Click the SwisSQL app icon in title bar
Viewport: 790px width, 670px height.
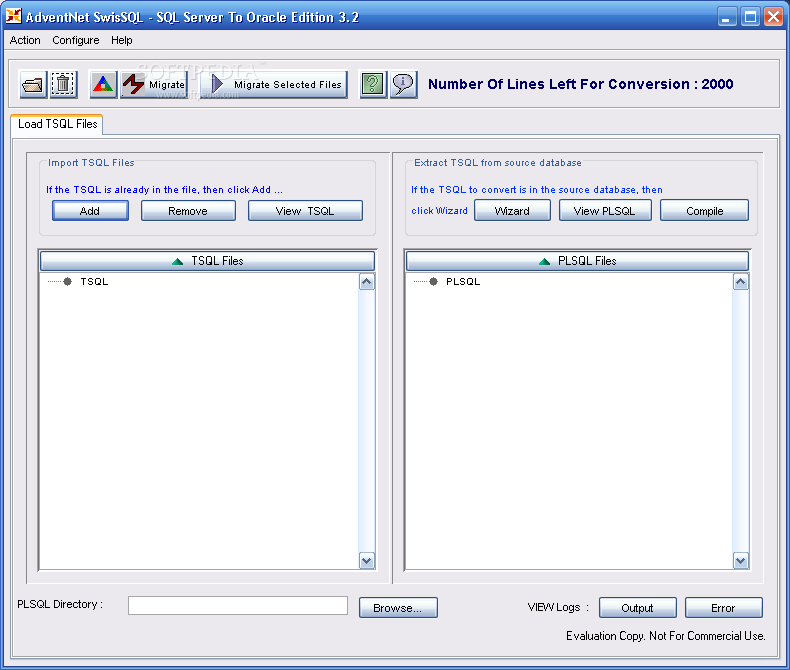point(13,16)
